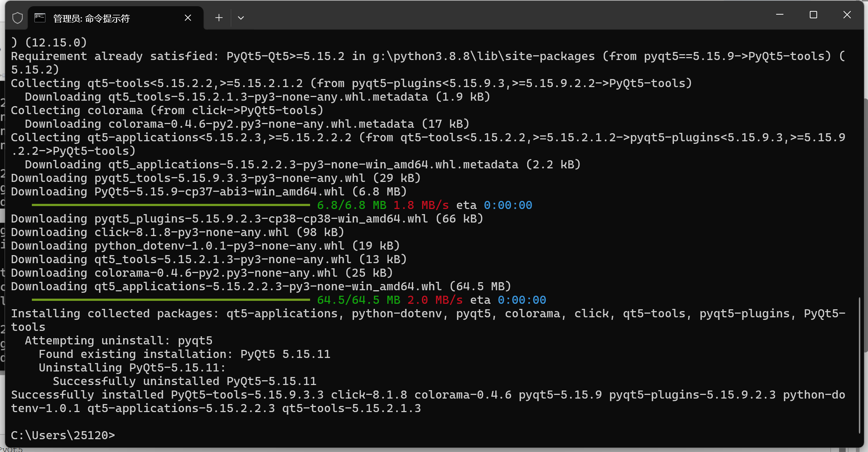Open a new terminal tab
Image resolution: width=868 pixels, height=452 pixels.
[219, 17]
